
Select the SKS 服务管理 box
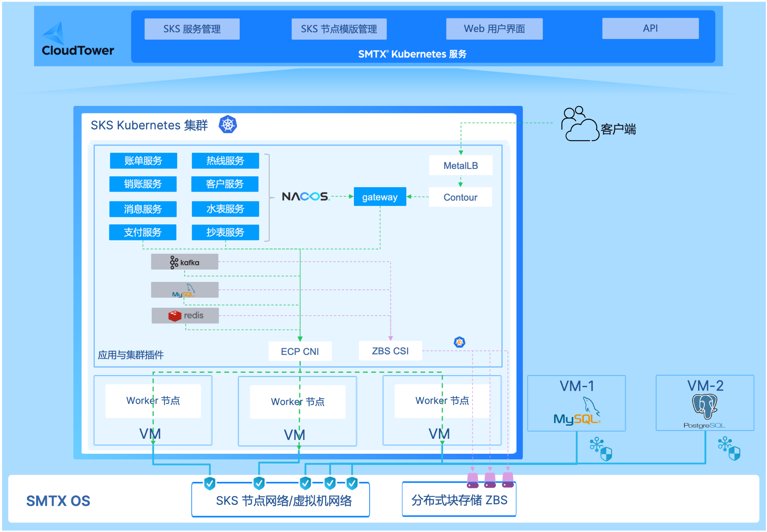click(x=192, y=29)
